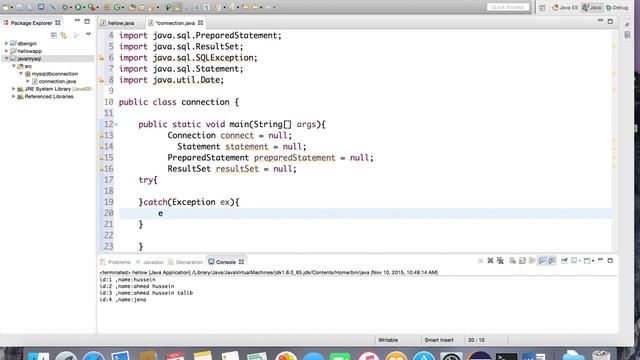Select the Console tab
Image resolution: width=640 pixels, height=360 pixels.
[x=226, y=262]
